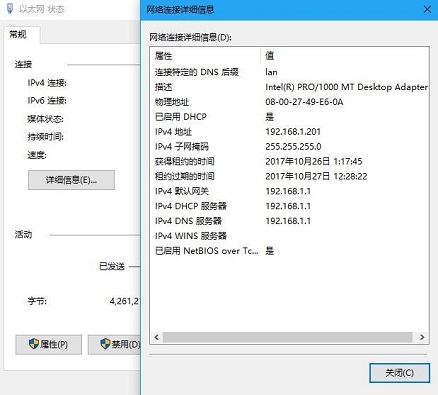Select the IPv4 子网掩码 row

[289, 147]
